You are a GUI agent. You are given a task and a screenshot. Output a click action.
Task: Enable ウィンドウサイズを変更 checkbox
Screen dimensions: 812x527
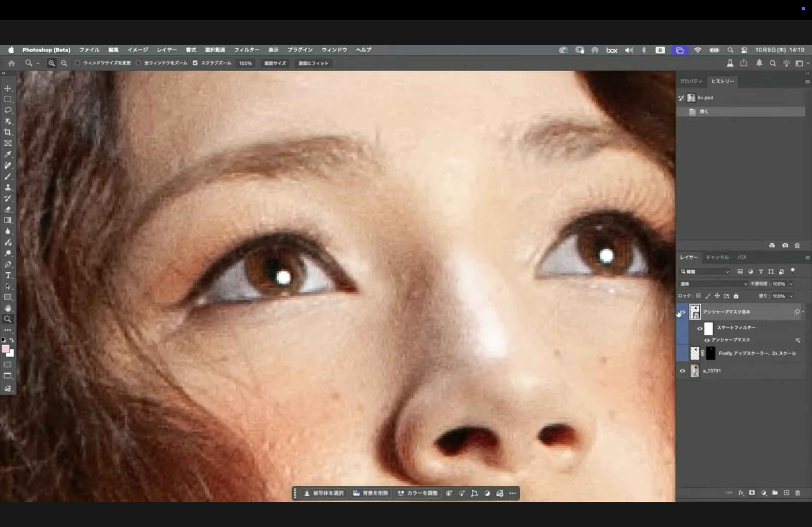coord(77,63)
